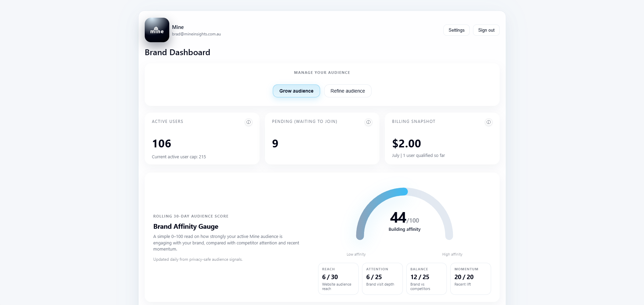Click the pending count value 9
This screenshot has height=305, width=644.
coord(275,144)
